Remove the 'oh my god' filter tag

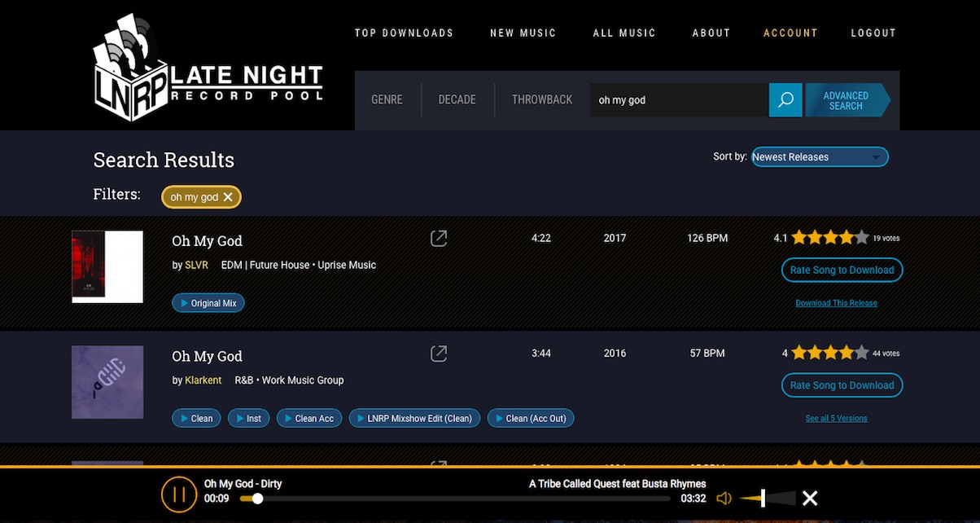pos(228,197)
